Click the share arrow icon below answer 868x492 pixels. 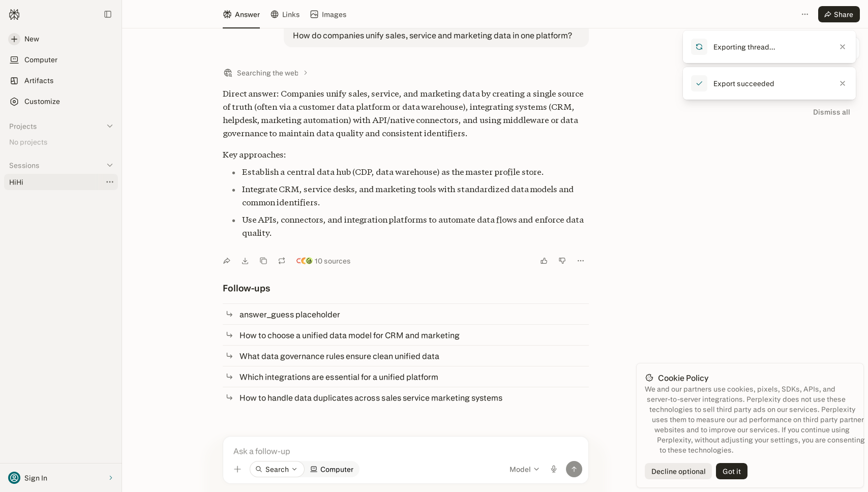tap(227, 261)
